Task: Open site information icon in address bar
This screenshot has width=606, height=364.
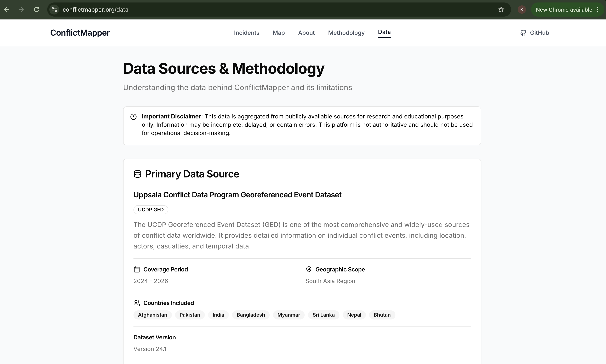Action: pos(54,10)
